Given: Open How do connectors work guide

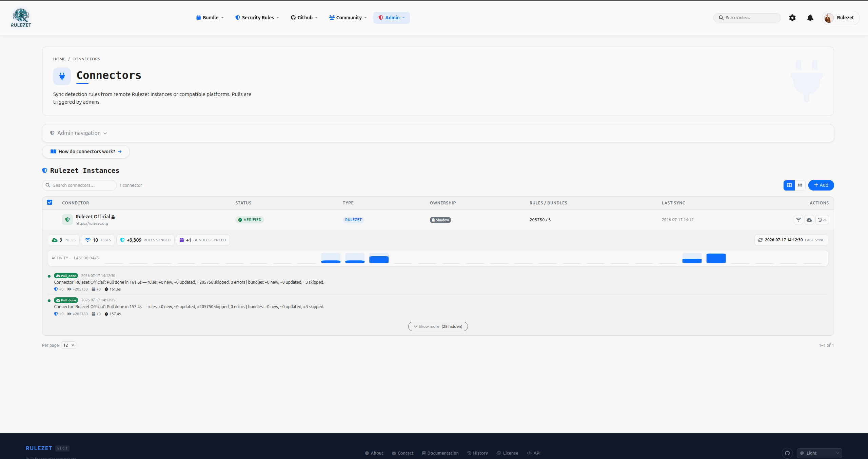Looking at the screenshot, I should (x=86, y=152).
